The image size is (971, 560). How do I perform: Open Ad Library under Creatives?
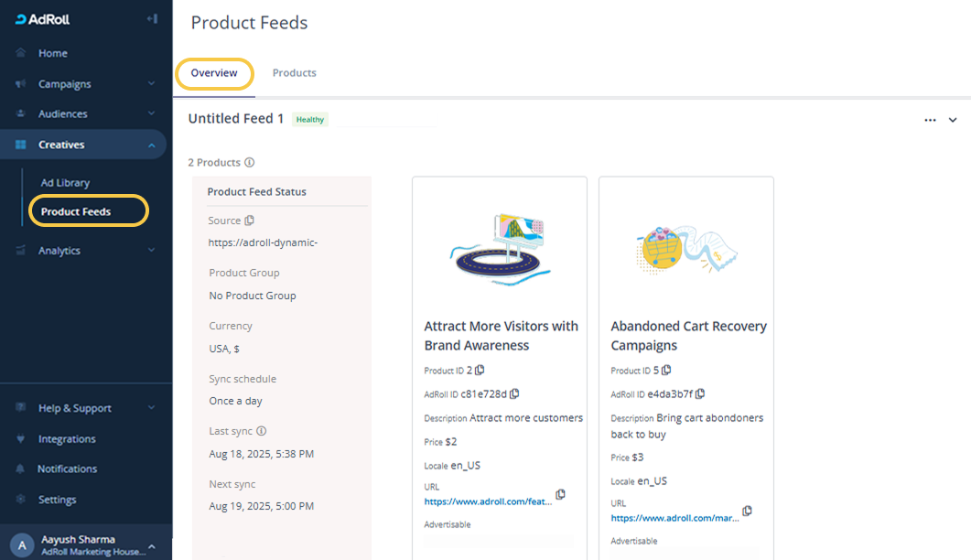coord(65,183)
